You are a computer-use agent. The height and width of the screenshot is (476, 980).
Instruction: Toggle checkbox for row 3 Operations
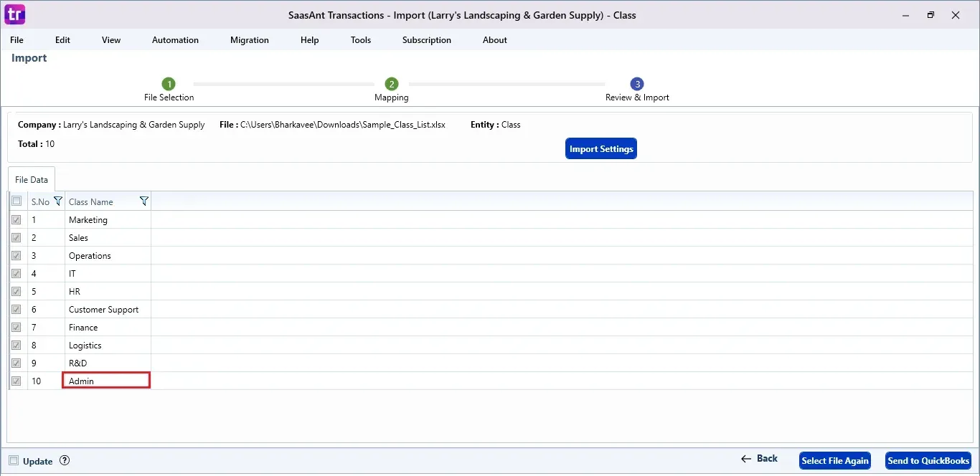(17, 256)
